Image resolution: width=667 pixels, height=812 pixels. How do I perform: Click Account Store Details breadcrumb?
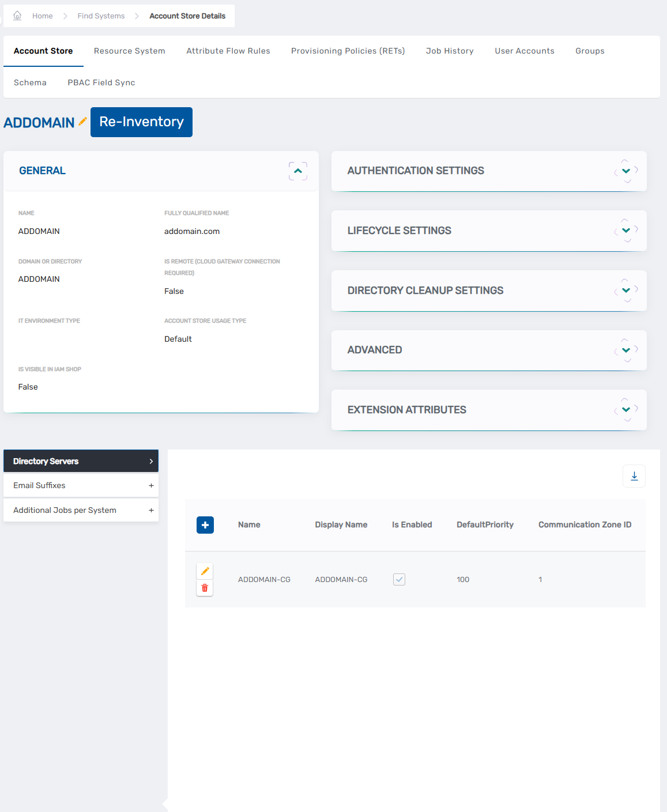(187, 16)
